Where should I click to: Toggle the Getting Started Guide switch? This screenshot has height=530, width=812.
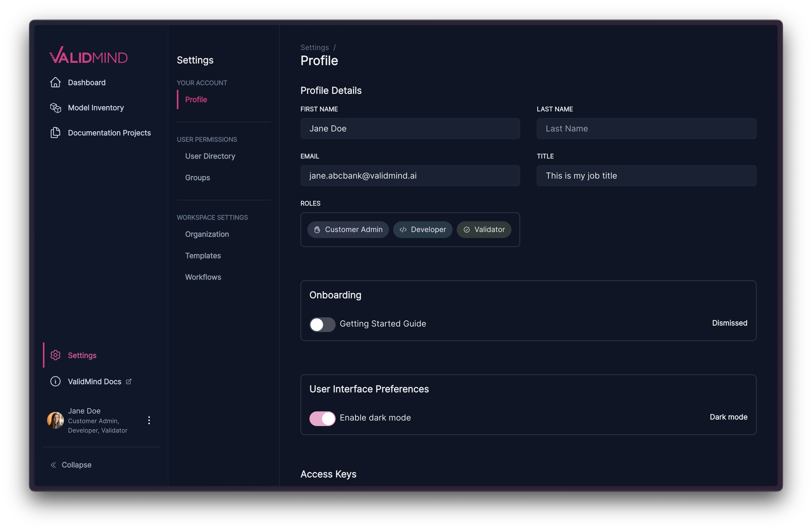[x=322, y=324]
